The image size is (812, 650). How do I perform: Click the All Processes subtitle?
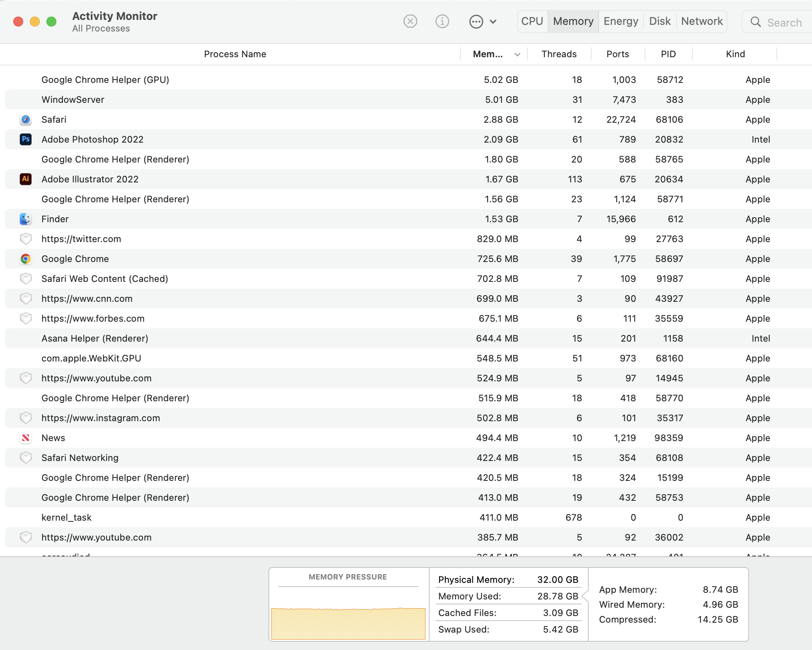click(101, 29)
